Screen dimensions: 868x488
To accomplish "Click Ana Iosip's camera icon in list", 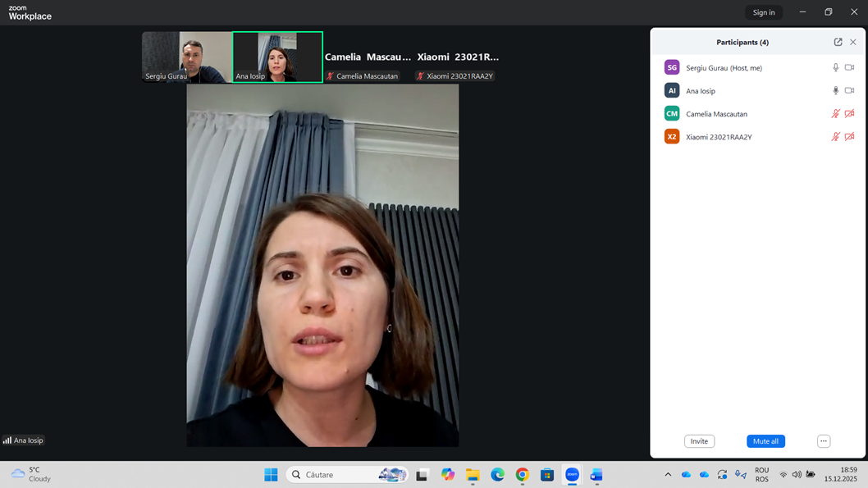I will pos(849,91).
